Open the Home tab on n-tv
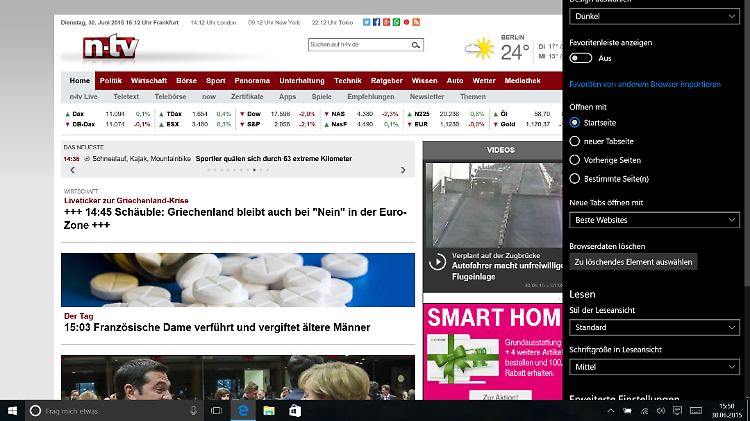Viewport: 750px width, 421px height. 79,80
